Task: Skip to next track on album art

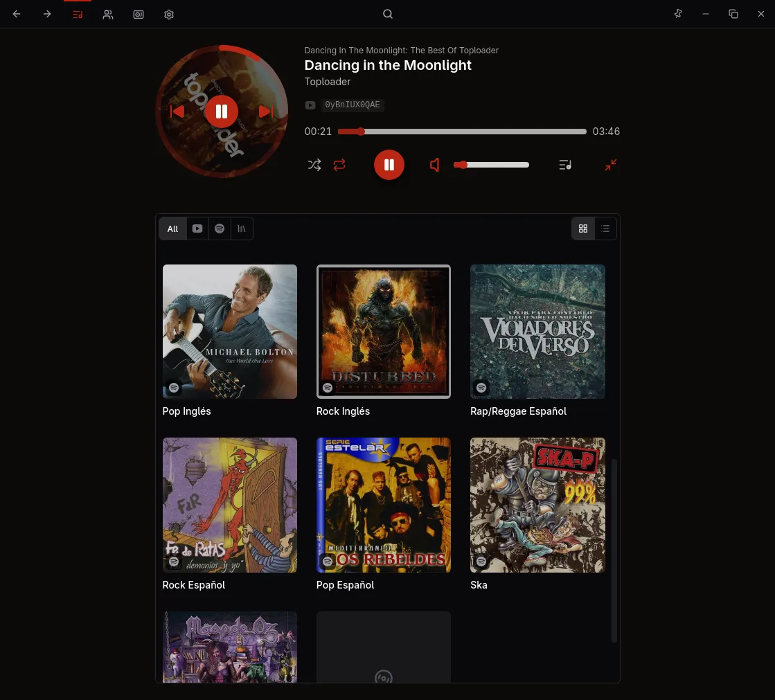Action: pyautogui.click(x=265, y=111)
